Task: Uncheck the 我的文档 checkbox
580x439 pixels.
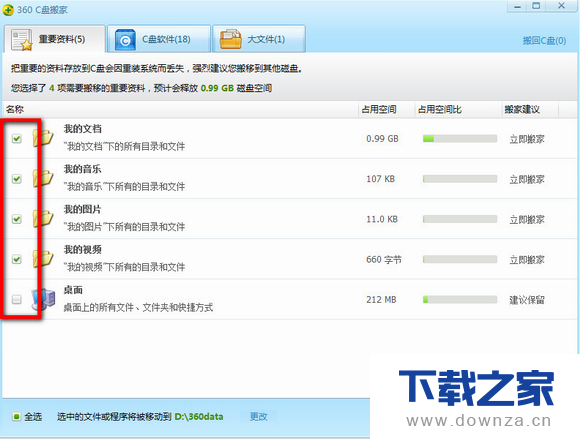Action: click(x=17, y=139)
